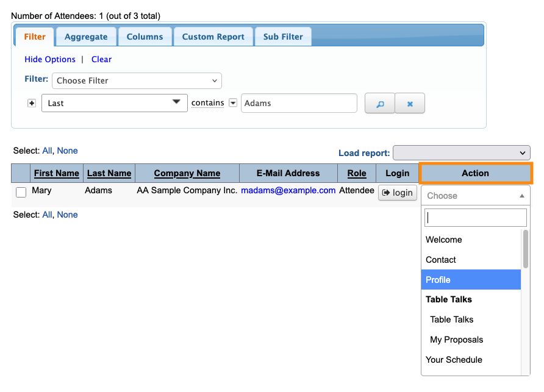Switch to the Filter tab
This screenshot has width=544, height=392.
35,37
